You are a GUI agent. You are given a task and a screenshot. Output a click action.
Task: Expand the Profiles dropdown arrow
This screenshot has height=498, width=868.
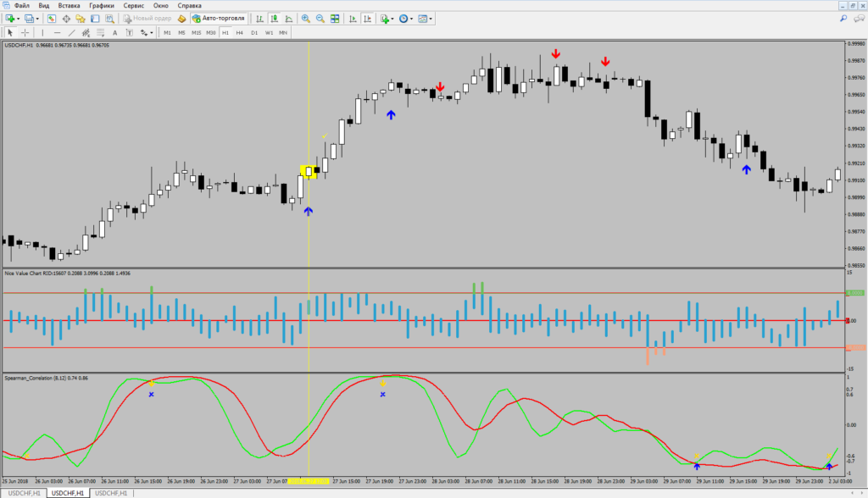coord(37,19)
